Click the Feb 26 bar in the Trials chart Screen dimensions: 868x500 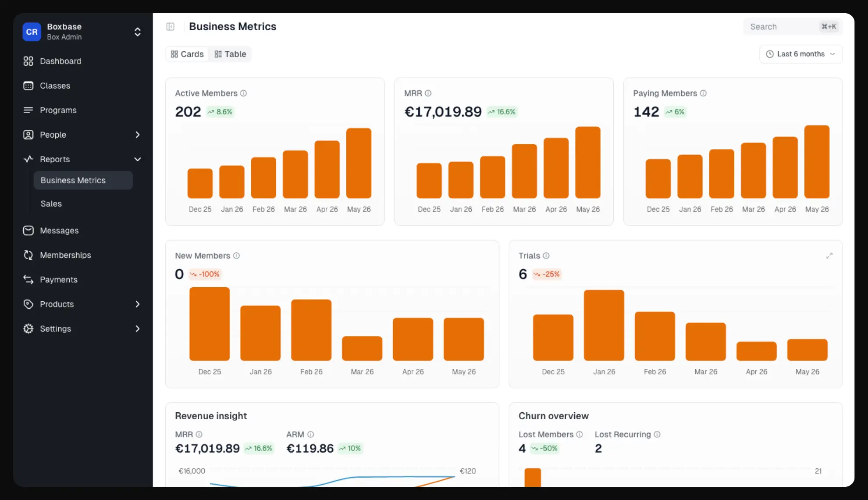[655, 336]
